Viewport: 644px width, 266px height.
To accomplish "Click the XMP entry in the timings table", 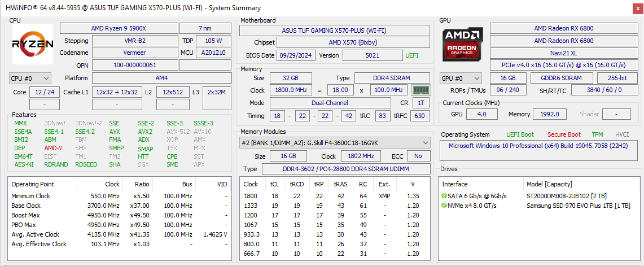I will click(384, 196).
